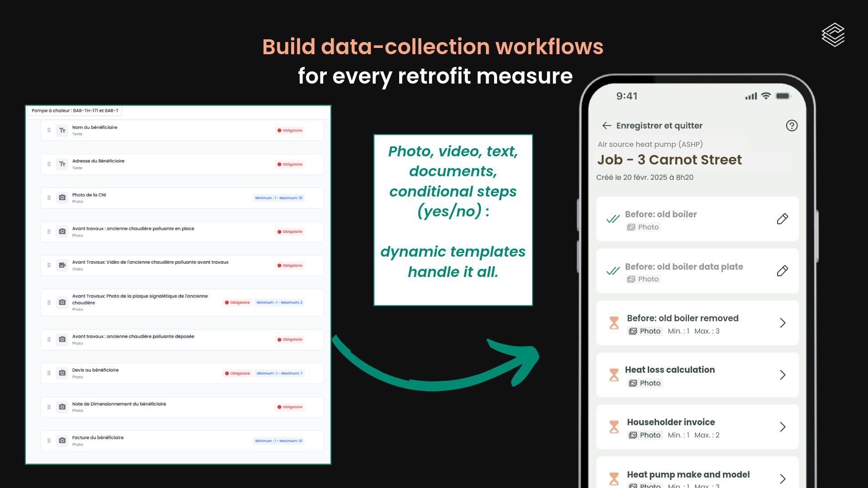Click 'Facture du bénéficiaire' row title

[x=98, y=437]
